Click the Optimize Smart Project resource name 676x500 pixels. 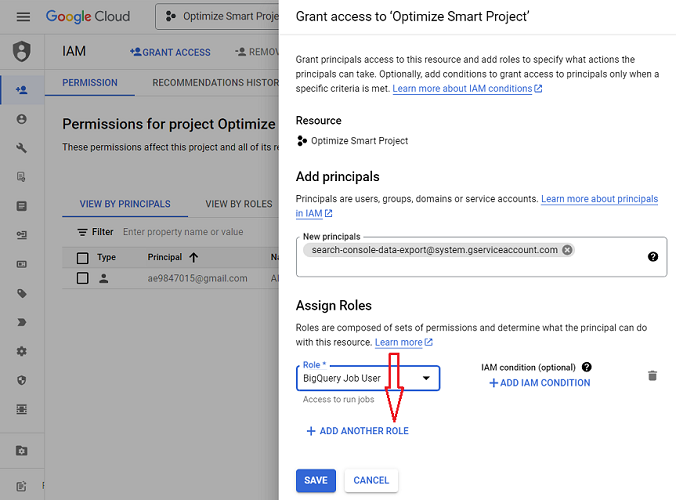click(x=360, y=141)
